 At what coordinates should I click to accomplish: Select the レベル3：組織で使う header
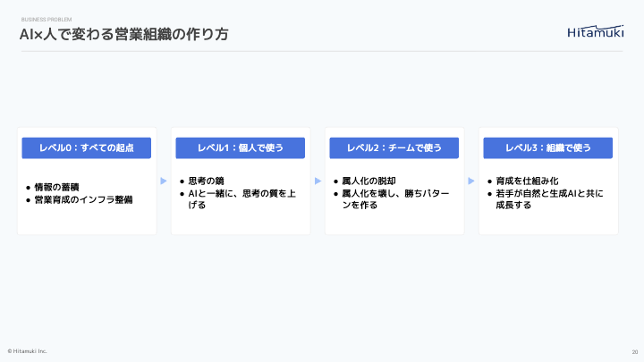tap(548, 147)
